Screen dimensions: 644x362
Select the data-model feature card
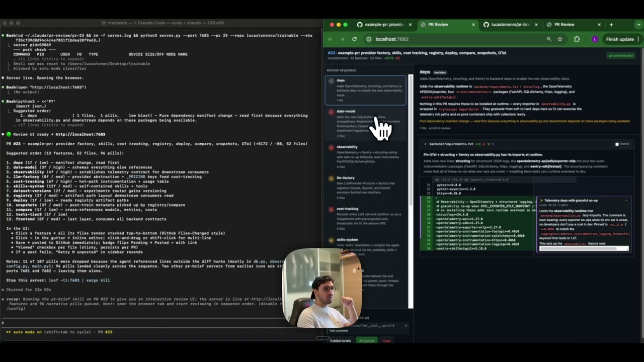click(x=365, y=123)
